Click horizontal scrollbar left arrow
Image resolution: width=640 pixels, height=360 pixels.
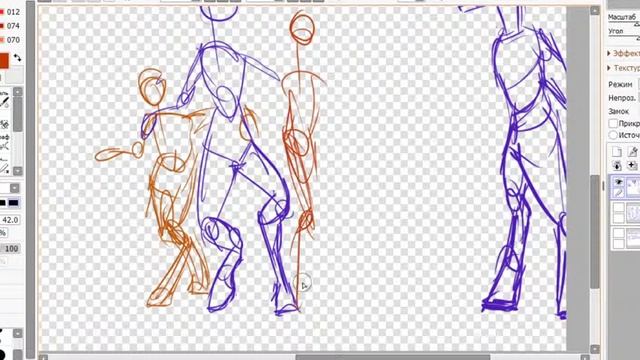tap(43, 358)
